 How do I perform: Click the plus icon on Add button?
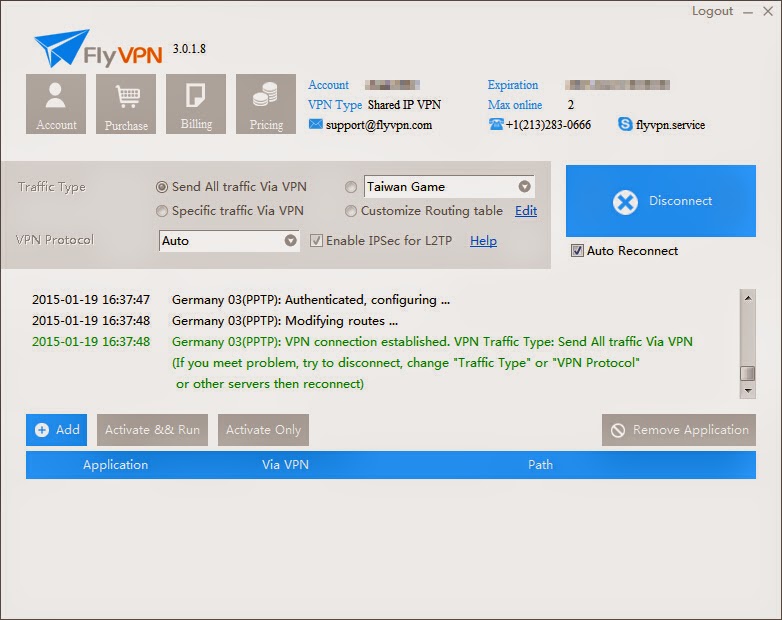point(42,430)
